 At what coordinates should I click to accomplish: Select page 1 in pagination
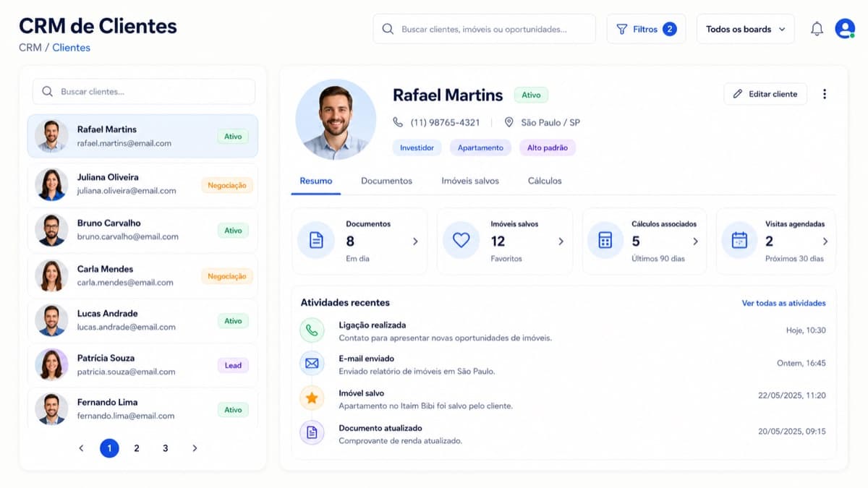click(109, 448)
